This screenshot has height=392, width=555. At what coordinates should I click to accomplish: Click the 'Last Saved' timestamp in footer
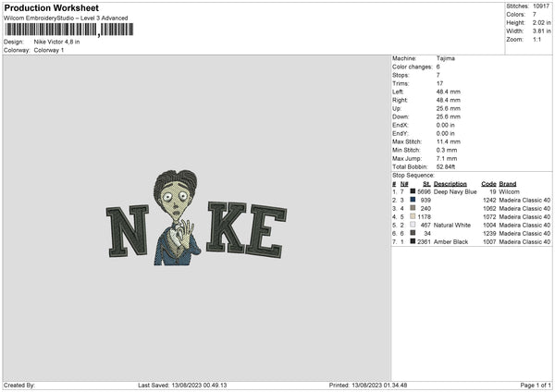tap(182, 386)
